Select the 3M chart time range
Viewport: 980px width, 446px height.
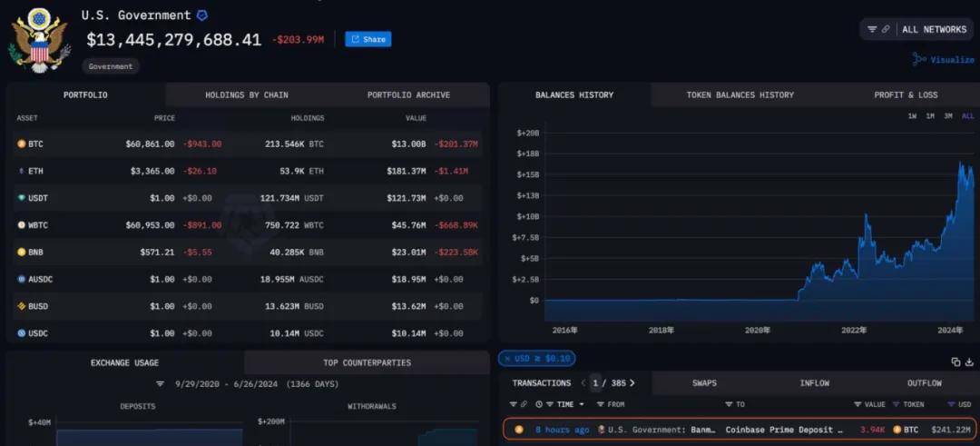click(947, 116)
